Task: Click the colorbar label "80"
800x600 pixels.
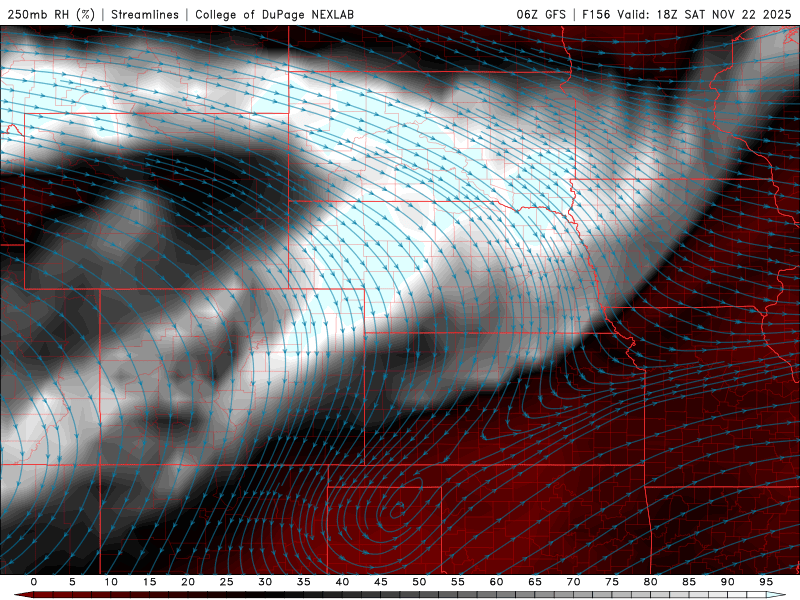Action: (x=650, y=582)
